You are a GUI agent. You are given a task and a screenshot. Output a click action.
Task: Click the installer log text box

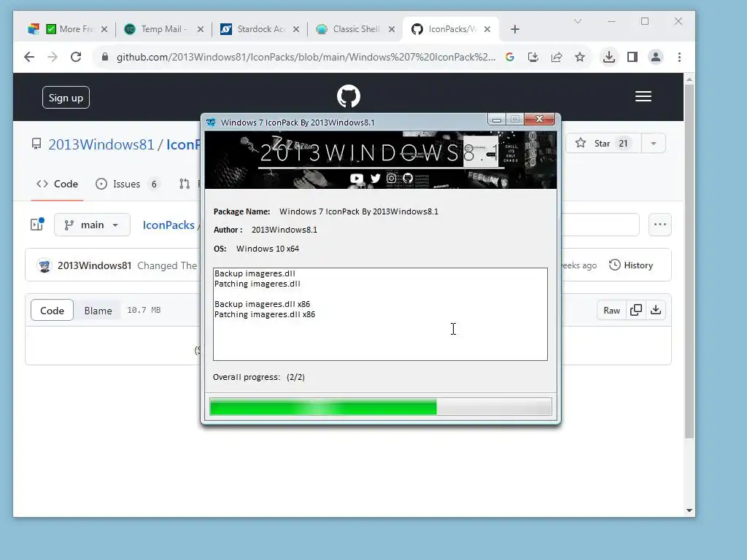(380, 314)
